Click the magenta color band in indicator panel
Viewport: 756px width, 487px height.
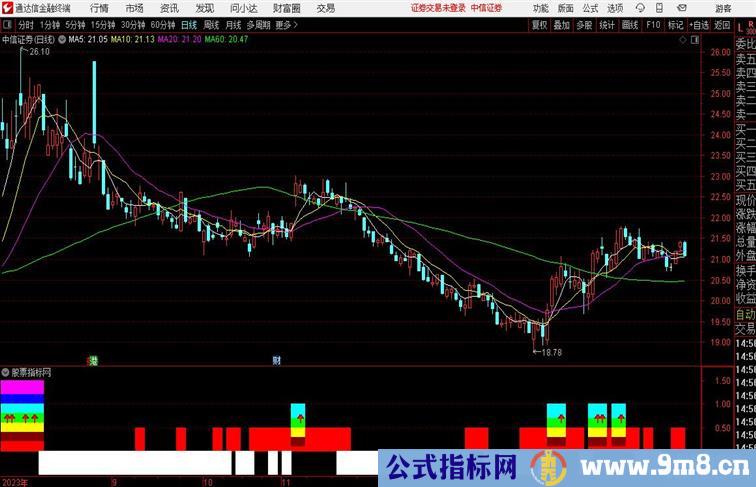point(22,389)
